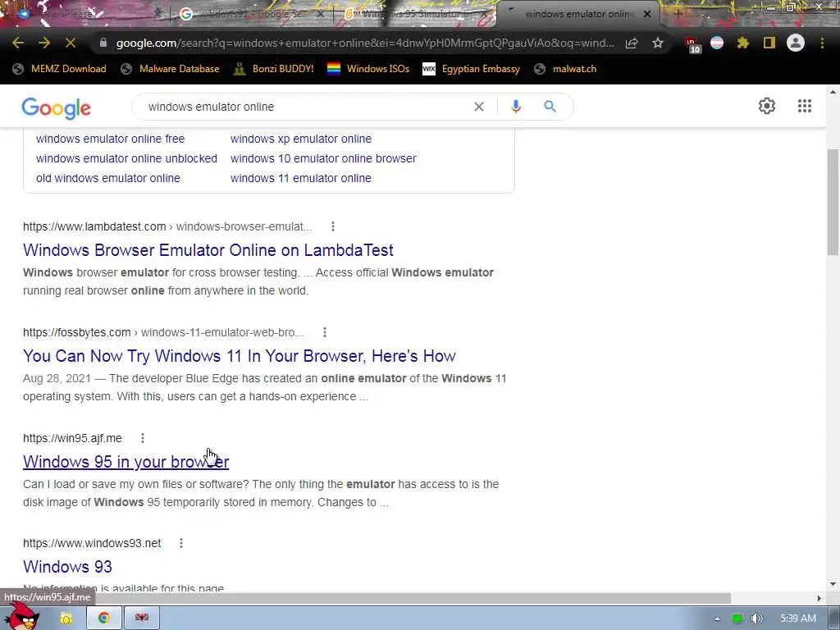Select 'windows 11 emulator online' suggestion
The image size is (840, 630).
pos(300,178)
